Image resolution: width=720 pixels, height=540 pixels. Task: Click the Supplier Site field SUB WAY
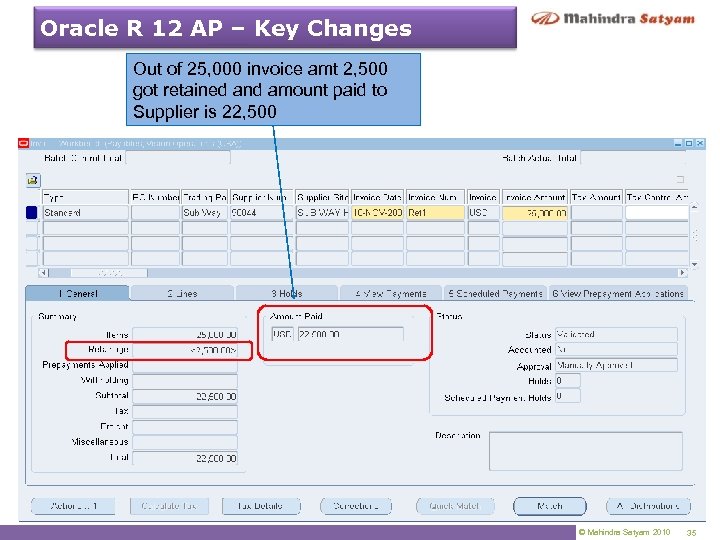pyautogui.click(x=322, y=213)
